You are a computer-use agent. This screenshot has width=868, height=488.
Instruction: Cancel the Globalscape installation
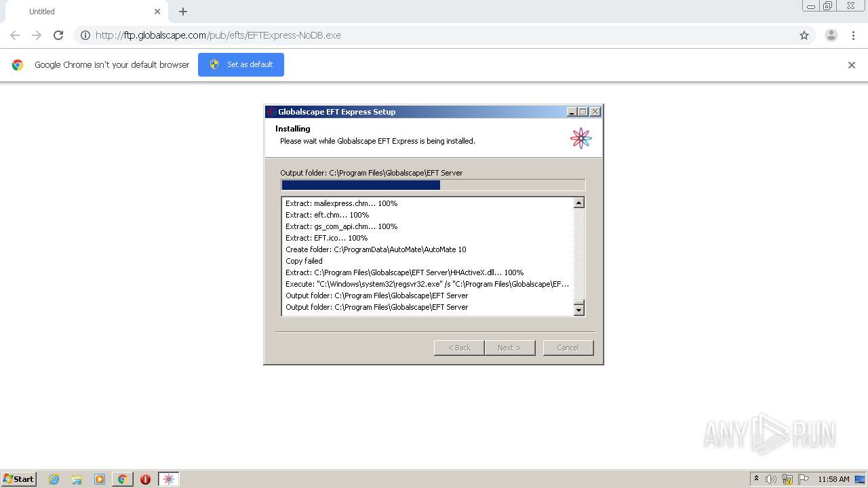click(568, 348)
